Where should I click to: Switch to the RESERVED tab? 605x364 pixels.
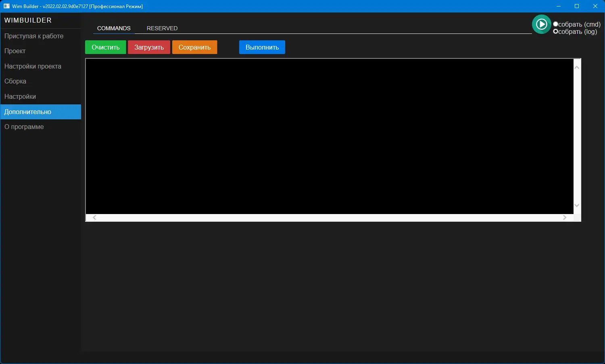162,28
